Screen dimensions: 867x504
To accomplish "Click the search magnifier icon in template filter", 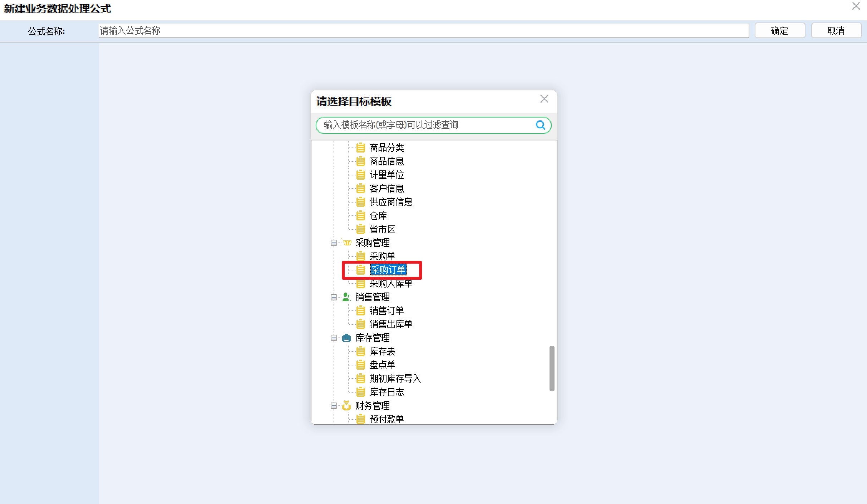I will (540, 125).
